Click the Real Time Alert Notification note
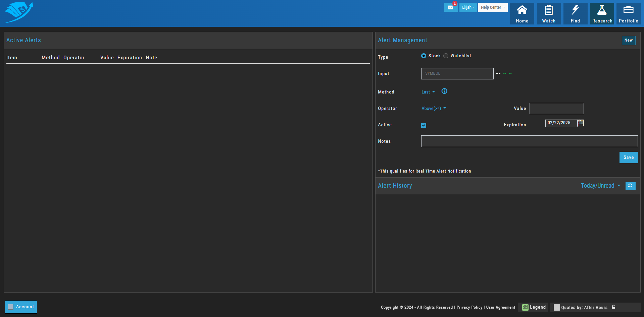The image size is (644, 317). [x=424, y=171]
